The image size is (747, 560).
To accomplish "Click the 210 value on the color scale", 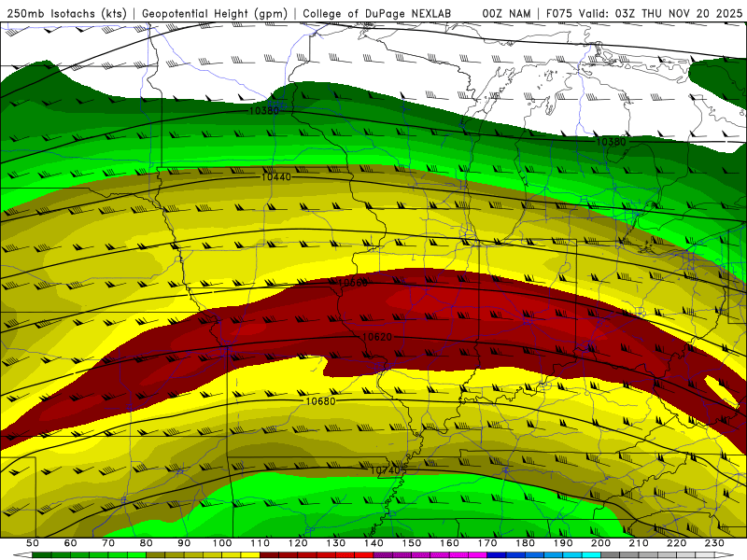I will pos(639,543).
